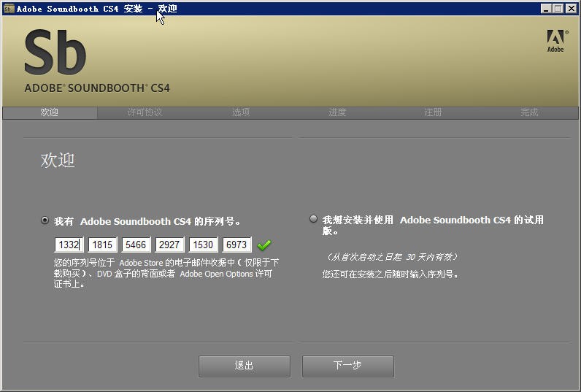
Task: Click the first serial number field containing 1332
Action: point(69,245)
